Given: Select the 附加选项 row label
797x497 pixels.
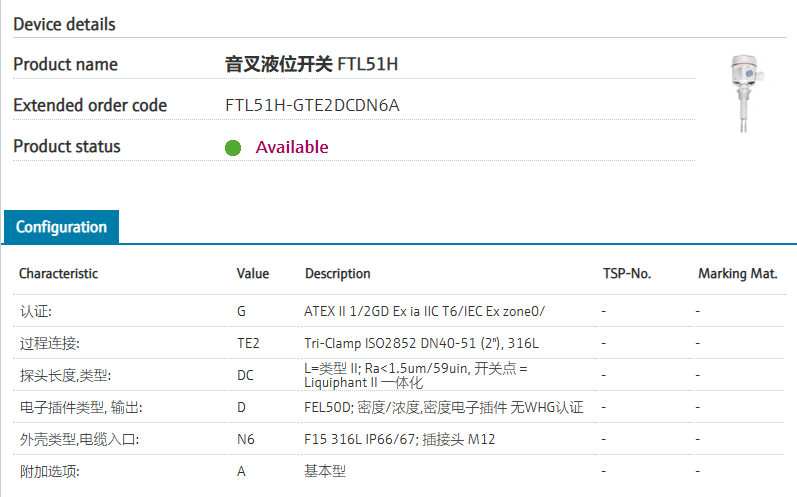Looking at the screenshot, I should coord(50,471).
